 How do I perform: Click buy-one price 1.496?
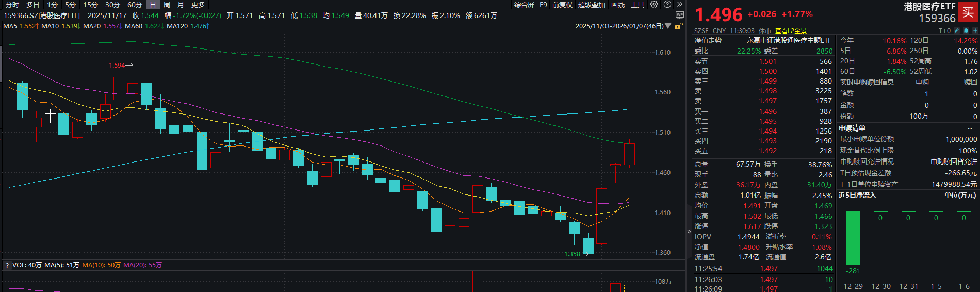tap(767, 111)
